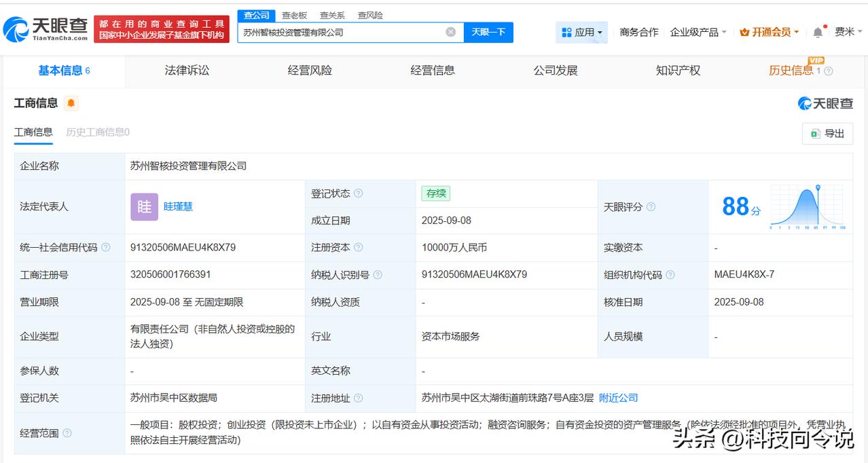Select the 有限责任公司 enterprise type text
This screenshot has height=463, width=868.
point(213,336)
